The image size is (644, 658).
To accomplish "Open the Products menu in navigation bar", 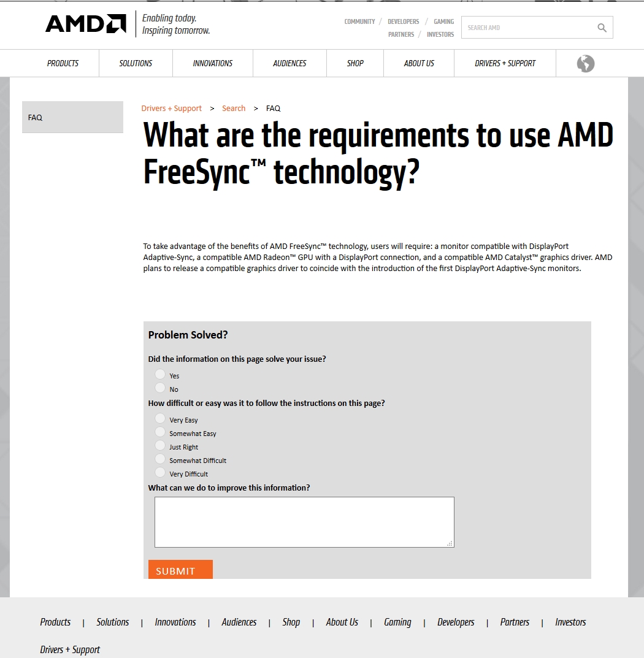I will 63,63.
